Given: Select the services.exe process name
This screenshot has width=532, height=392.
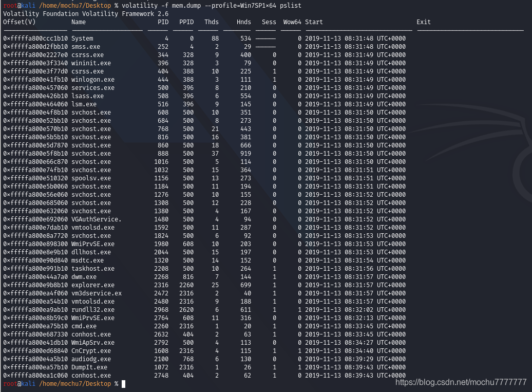Looking at the screenshot, I should pyautogui.click(x=93, y=87).
